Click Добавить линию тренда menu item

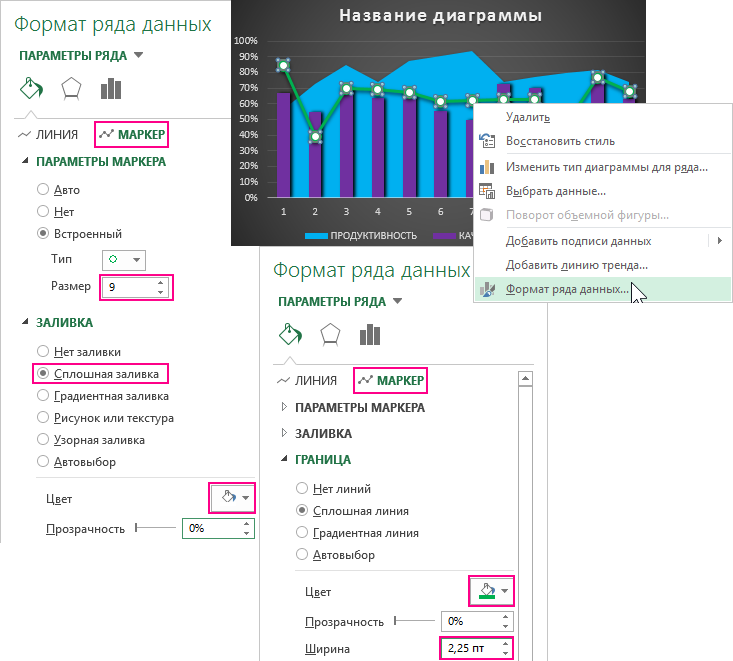576,265
